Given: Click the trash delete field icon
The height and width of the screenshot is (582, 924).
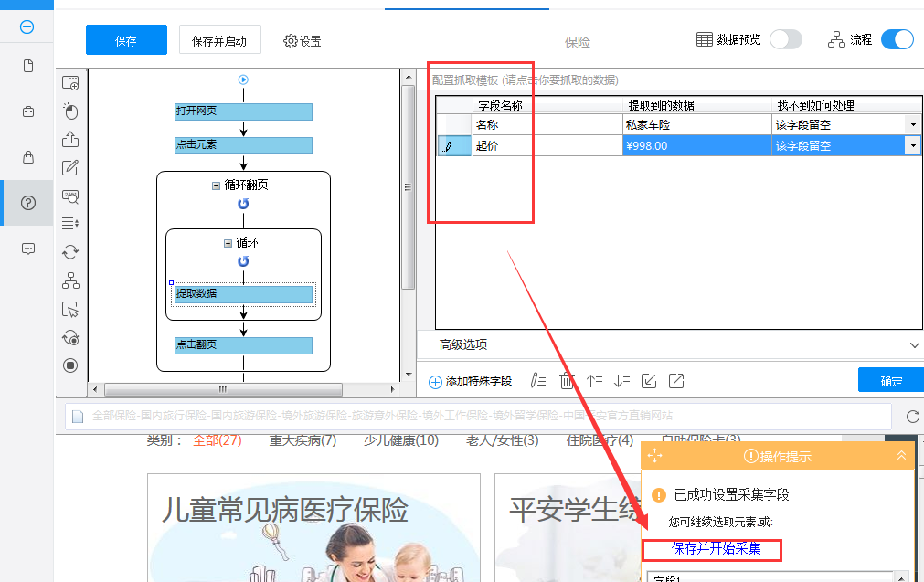Looking at the screenshot, I should coord(567,381).
